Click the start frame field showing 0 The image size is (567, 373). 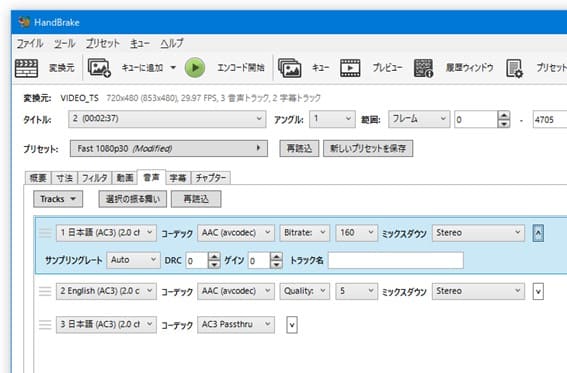(476, 119)
